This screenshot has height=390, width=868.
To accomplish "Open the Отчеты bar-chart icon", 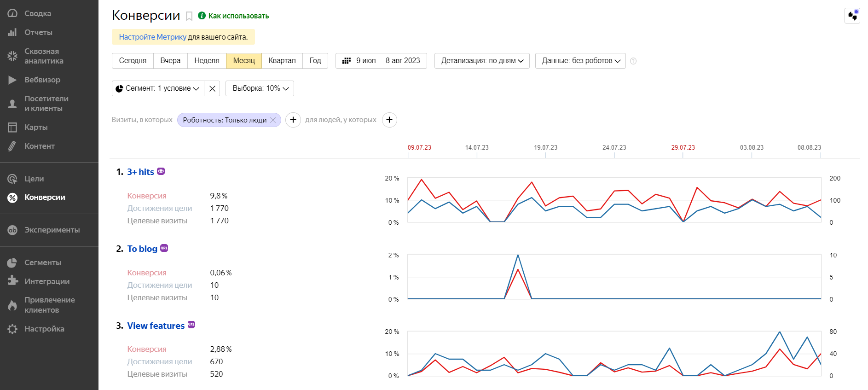I will pos(12,32).
